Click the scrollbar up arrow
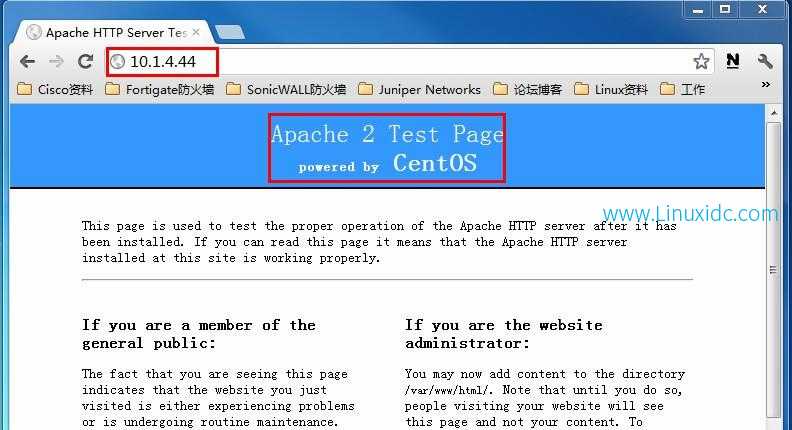This screenshot has height=430, width=792. [773, 113]
